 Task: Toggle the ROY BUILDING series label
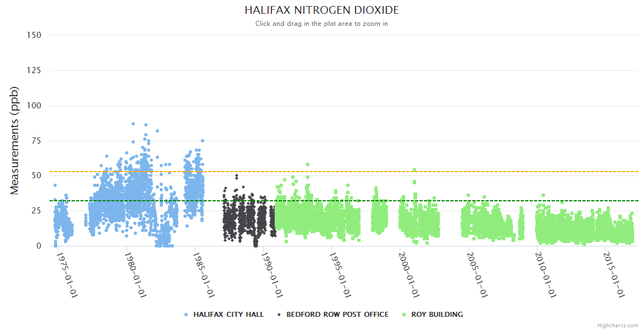point(437,315)
